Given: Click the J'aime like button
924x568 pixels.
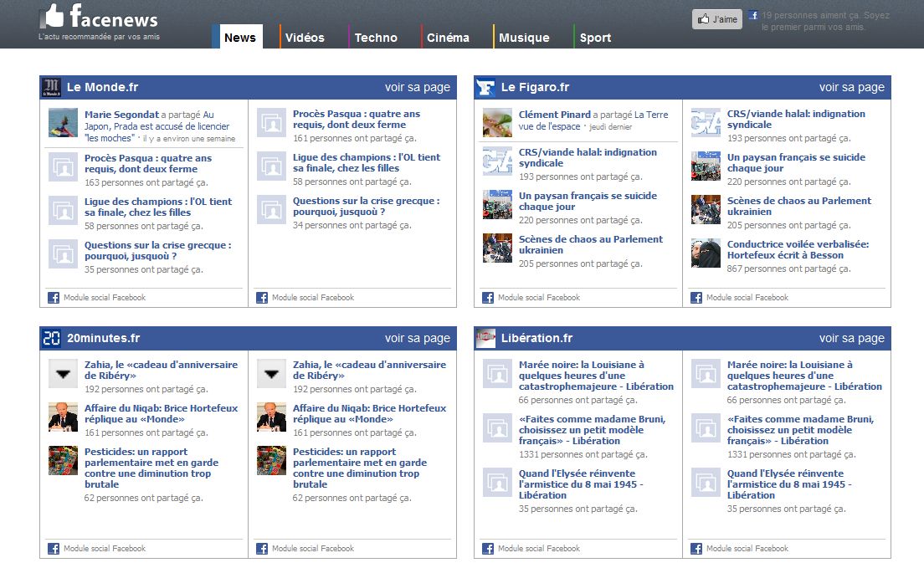Looking at the screenshot, I should (717, 19).
